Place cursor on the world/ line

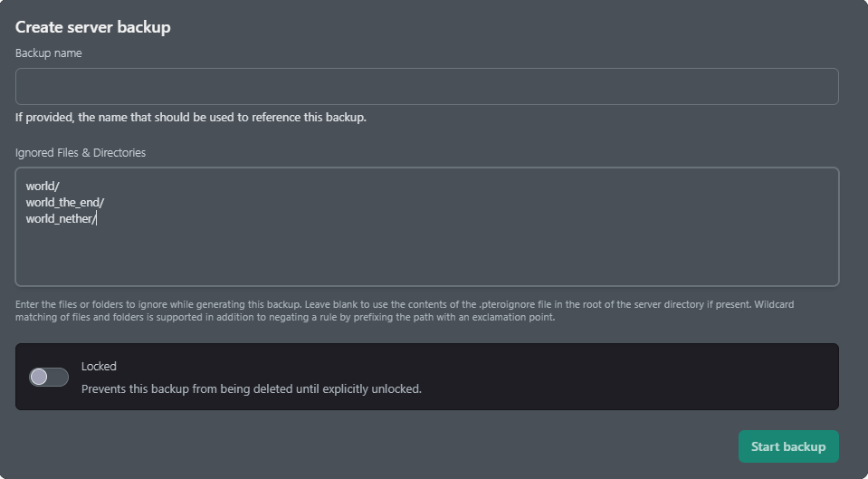tap(43, 186)
